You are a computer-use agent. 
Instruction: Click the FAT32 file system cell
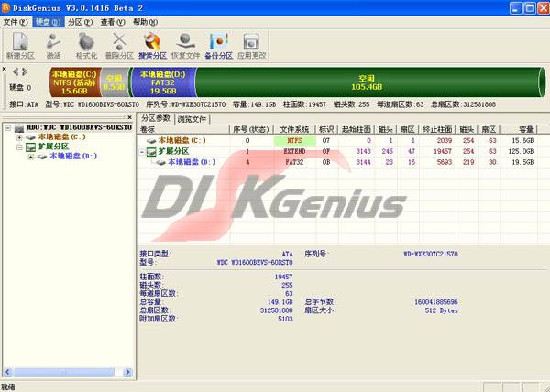tap(294, 162)
